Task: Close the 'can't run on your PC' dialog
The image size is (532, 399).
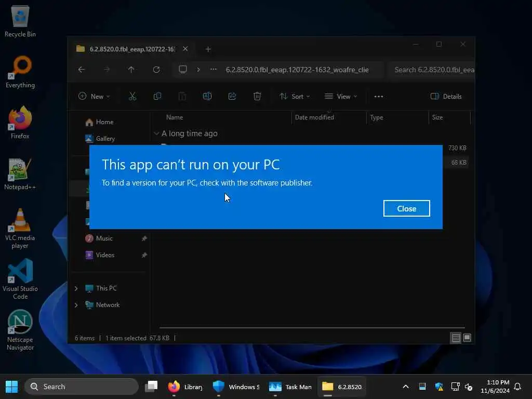Action: point(406,208)
